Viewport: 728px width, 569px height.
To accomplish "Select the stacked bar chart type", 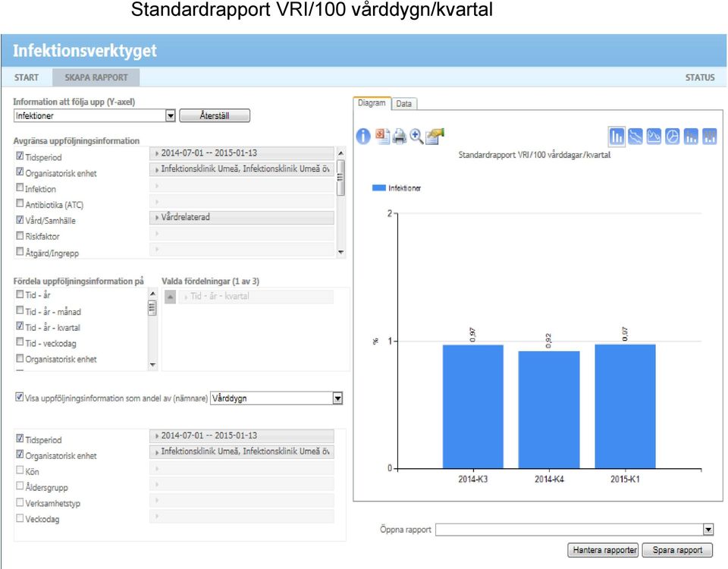I will 691,137.
